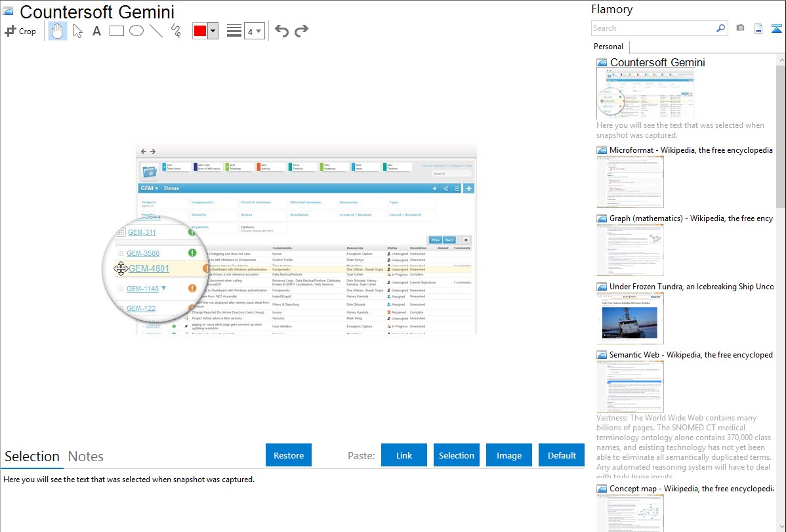Viewport: 786px width, 532px height.
Task: Select Countersoft Gemini thumbnail in sidebar
Action: pos(645,94)
